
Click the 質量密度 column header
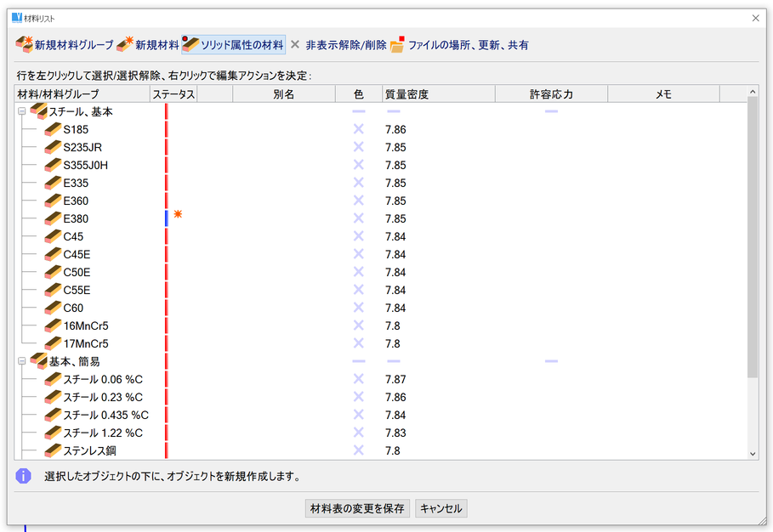point(406,94)
